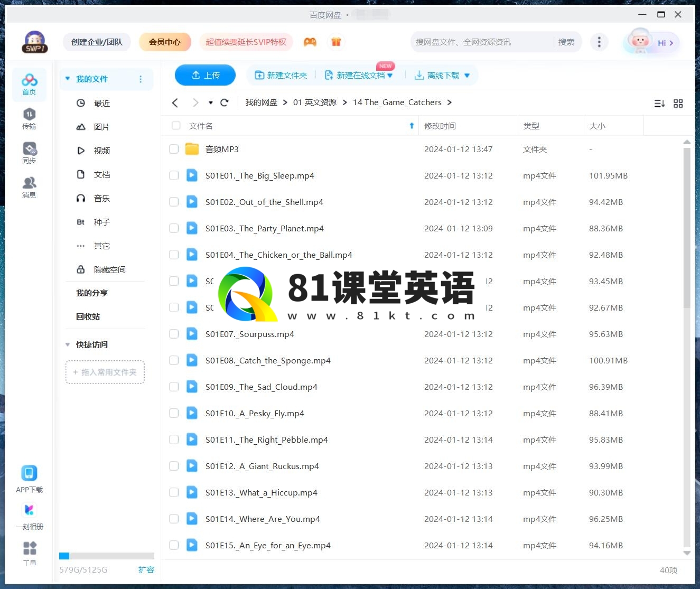Viewport: 700px width, 589px height.
Task: Check S01E08._Catch_the_Sponge.mp4 checkbox
Action: click(174, 360)
